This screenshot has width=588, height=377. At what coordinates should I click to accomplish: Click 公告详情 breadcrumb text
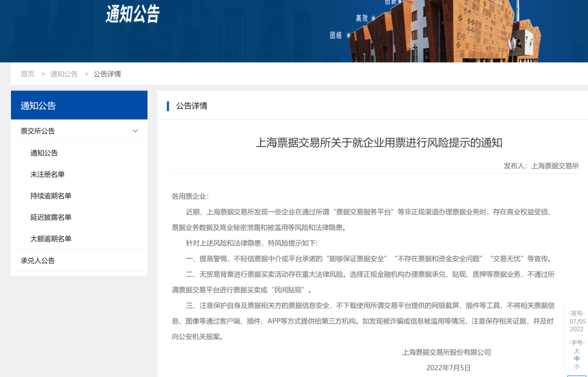[x=107, y=74]
